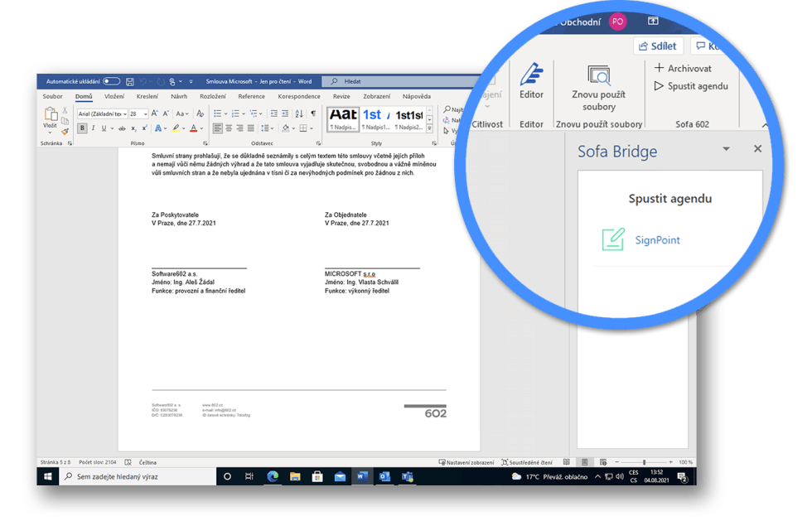Open Microsoft Edge from the taskbar
This screenshot has height=521, width=812.
(x=273, y=476)
